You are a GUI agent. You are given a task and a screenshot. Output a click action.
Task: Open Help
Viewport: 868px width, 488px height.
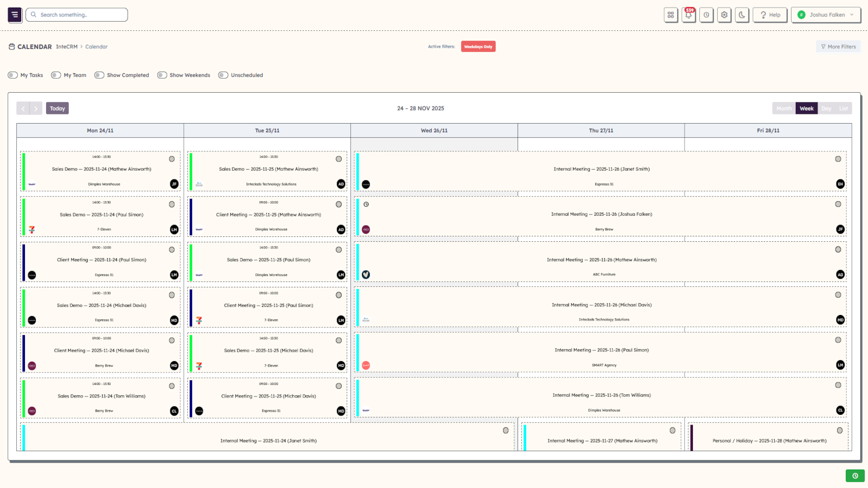pyautogui.click(x=770, y=15)
